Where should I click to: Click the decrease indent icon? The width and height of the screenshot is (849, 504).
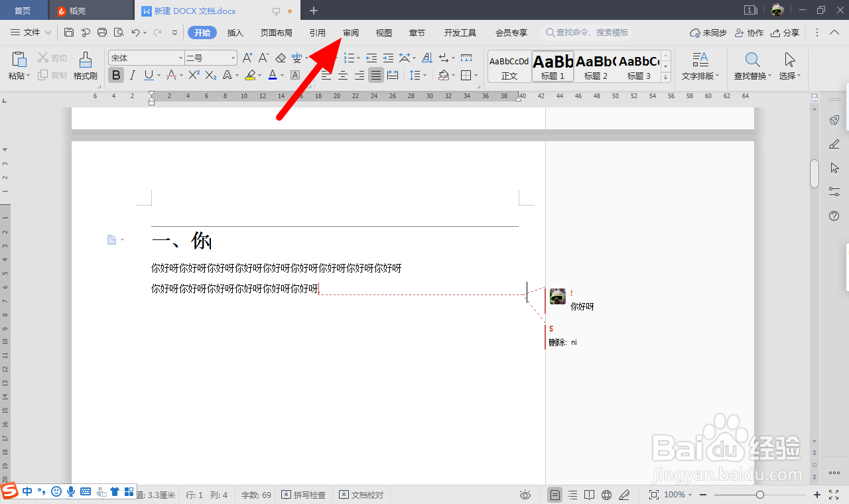(371, 58)
